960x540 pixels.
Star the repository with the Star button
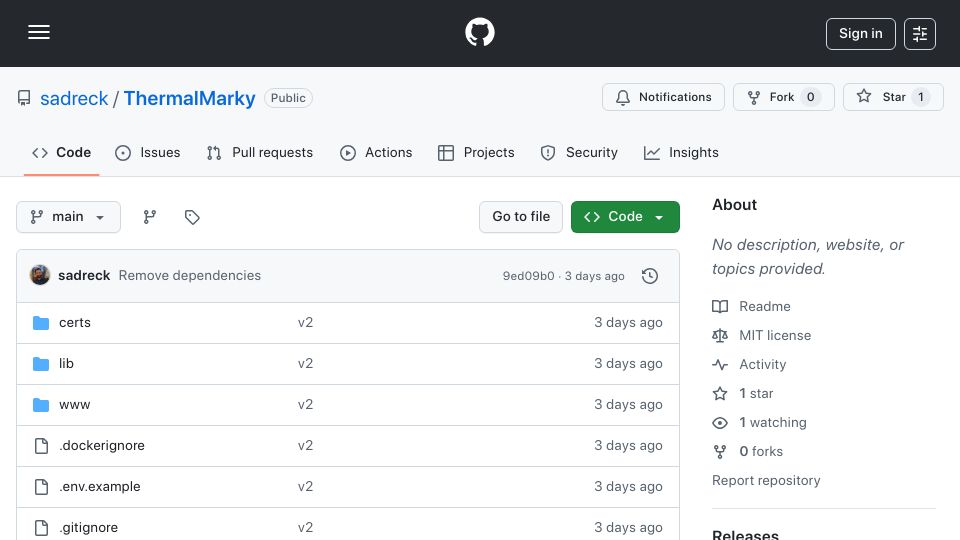(893, 97)
